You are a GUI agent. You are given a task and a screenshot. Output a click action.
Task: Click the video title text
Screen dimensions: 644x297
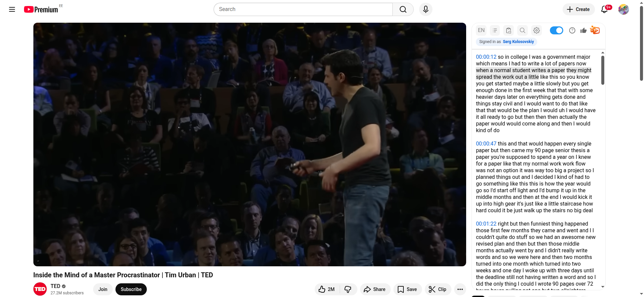(123, 275)
